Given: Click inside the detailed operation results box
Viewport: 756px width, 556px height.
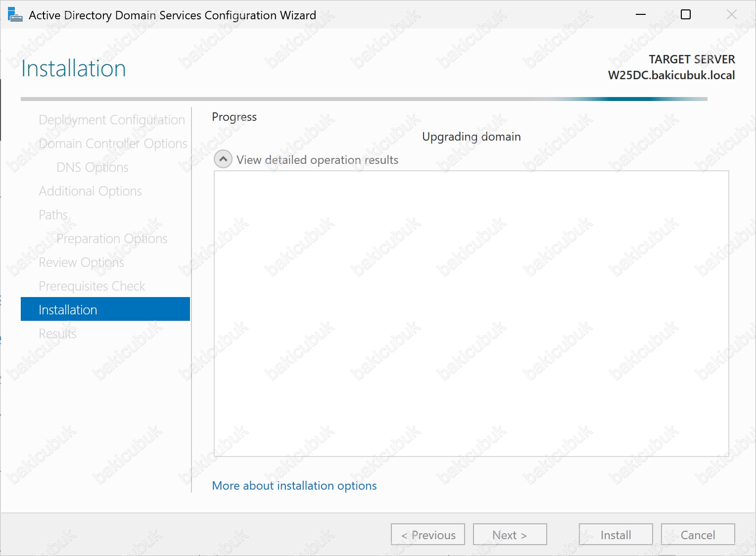Looking at the screenshot, I should tap(472, 313).
